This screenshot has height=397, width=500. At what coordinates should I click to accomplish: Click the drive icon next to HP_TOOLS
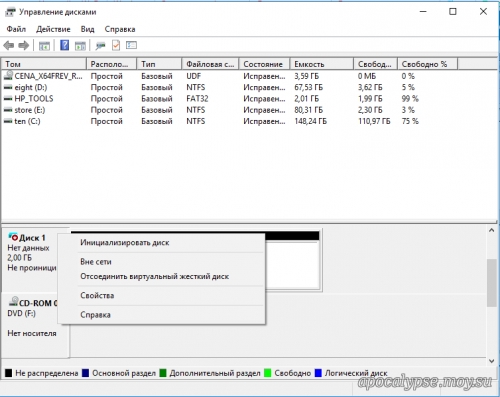click(8, 99)
